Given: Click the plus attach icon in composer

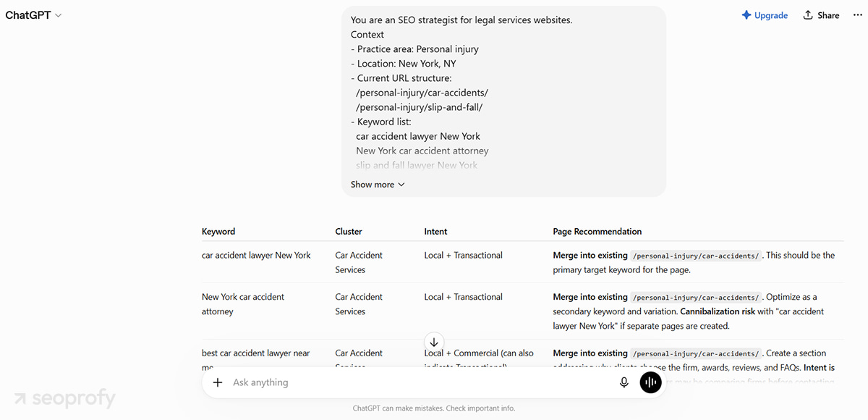Looking at the screenshot, I should coord(218,382).
